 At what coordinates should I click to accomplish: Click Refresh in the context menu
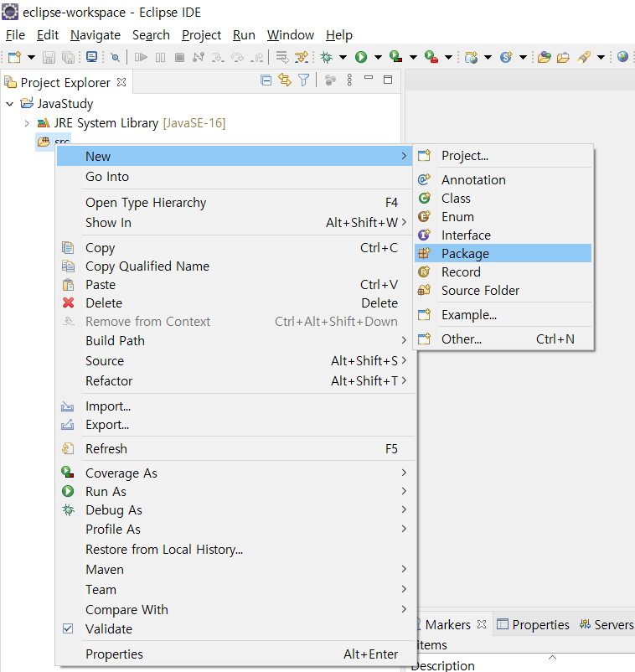pos(235,449)
